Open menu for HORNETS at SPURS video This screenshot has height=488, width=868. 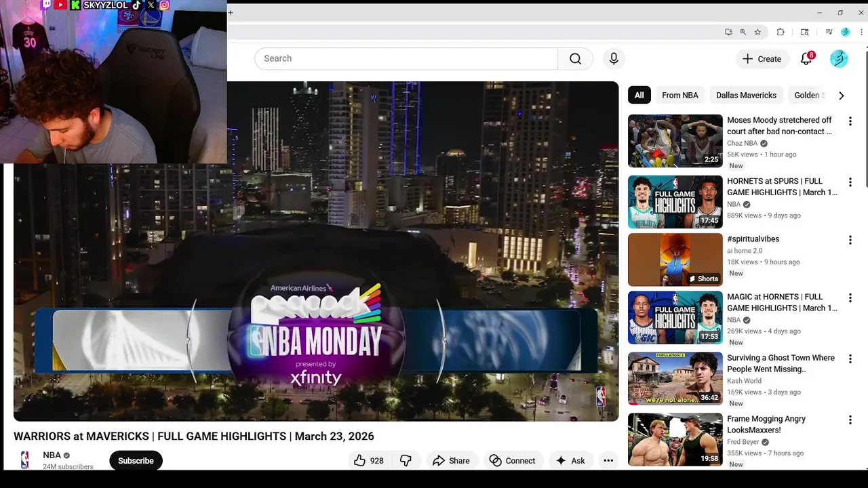click(850, 182)
